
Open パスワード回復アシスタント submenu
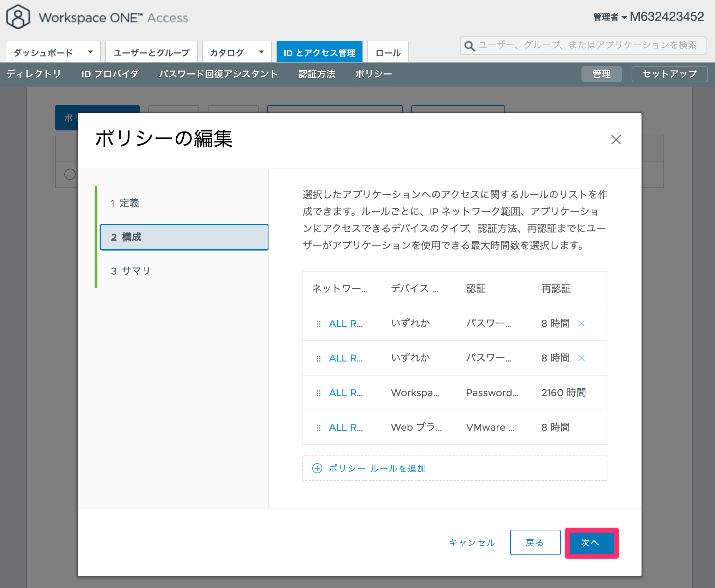(218, 74)
